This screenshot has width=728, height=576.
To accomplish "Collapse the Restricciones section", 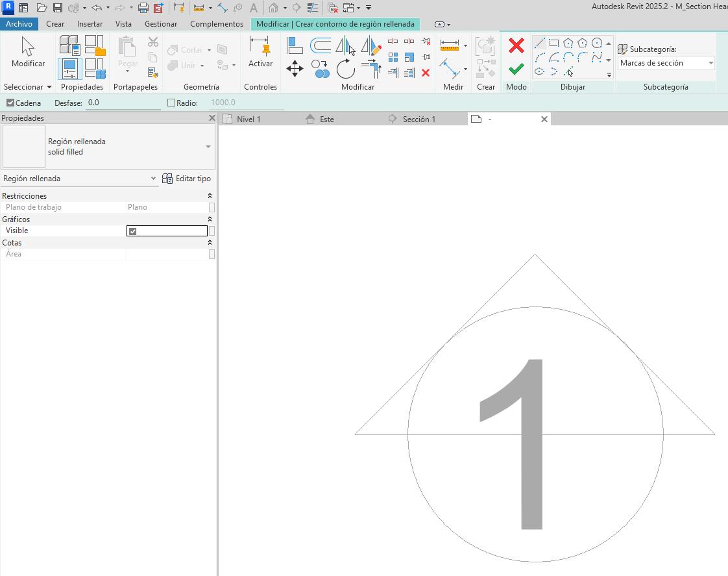I will [210, 195].
